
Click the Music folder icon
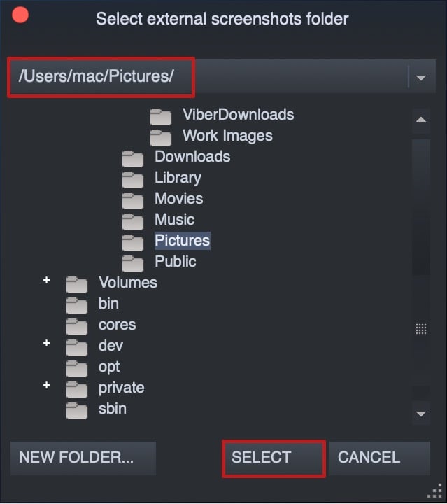(x=133, y=222)
